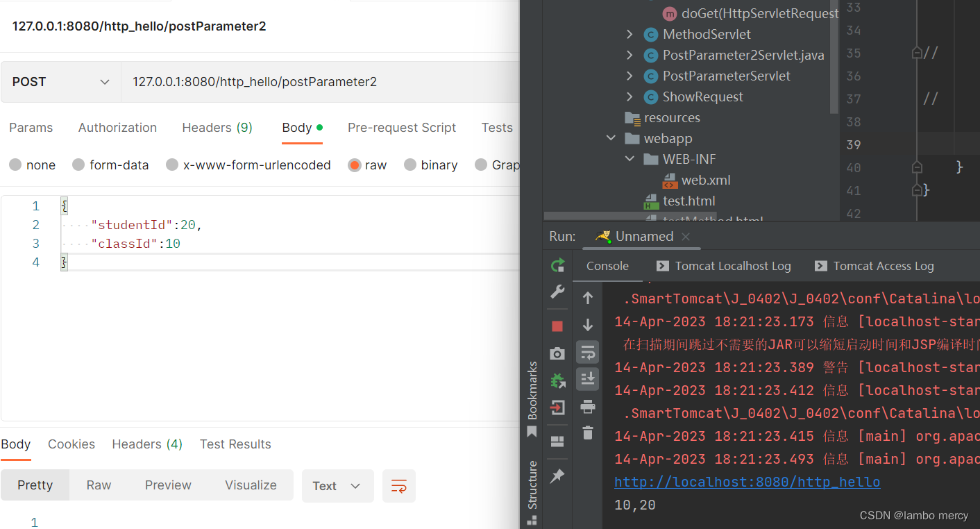Click the print icon in console toolbar
The width and height of the screenshot is (980, 529).
pos(588,406)
